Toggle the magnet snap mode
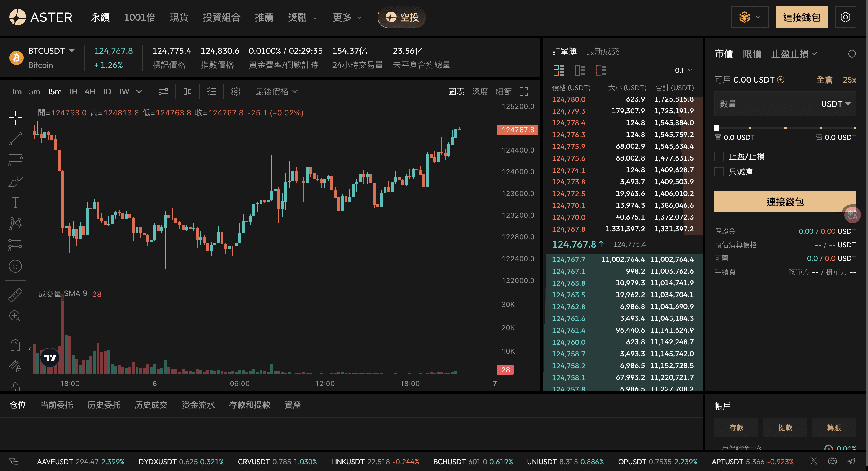 click(15, 345)
